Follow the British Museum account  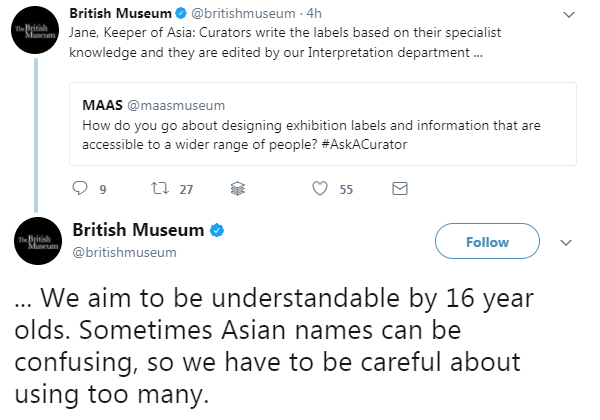487,241
